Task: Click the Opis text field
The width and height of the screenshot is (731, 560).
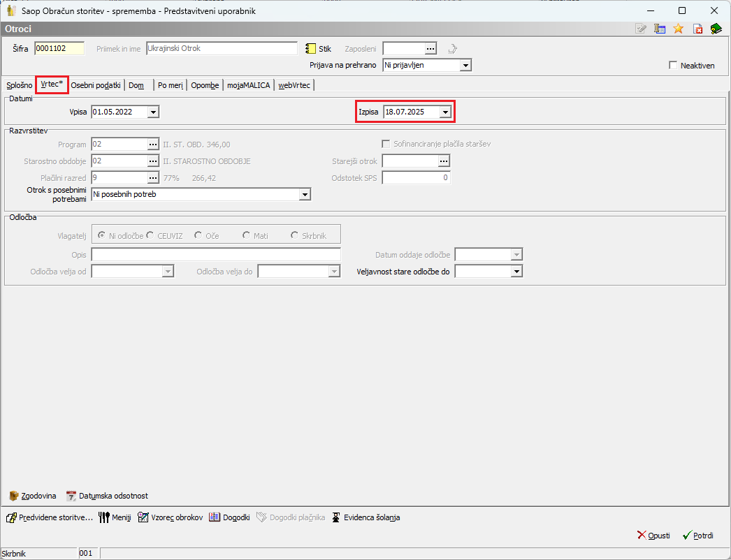Action: coord(216,254)
